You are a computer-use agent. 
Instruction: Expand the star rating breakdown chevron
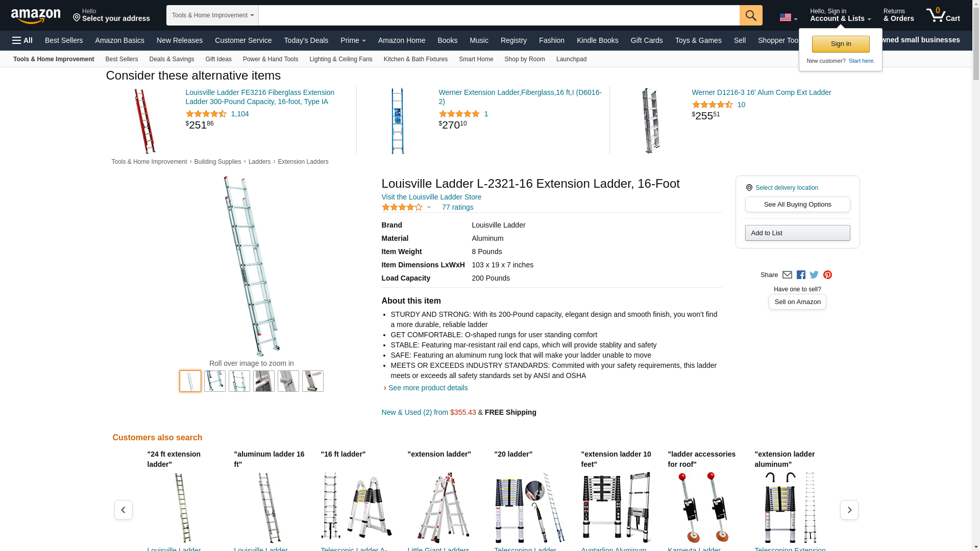click(x=429, y=207)
